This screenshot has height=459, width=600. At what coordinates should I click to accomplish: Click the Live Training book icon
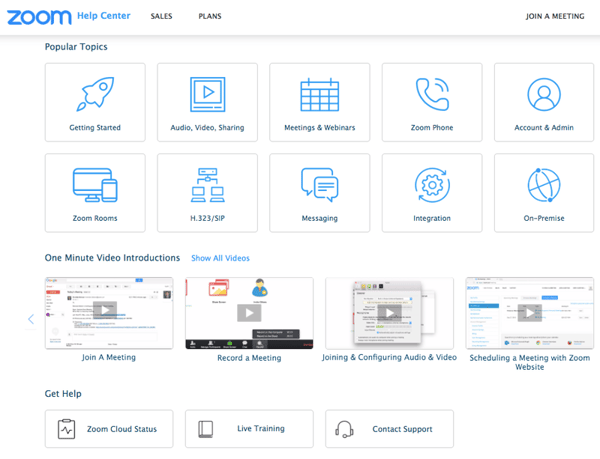coord(205,429)
